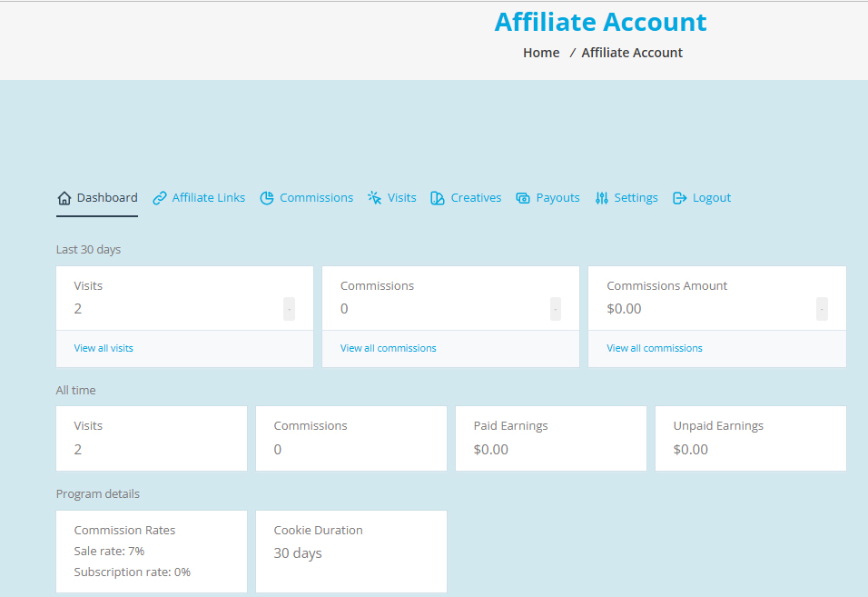The image size is (868, 597).
Task: Go to Home breadcrumb link
Action: point(541,53)
